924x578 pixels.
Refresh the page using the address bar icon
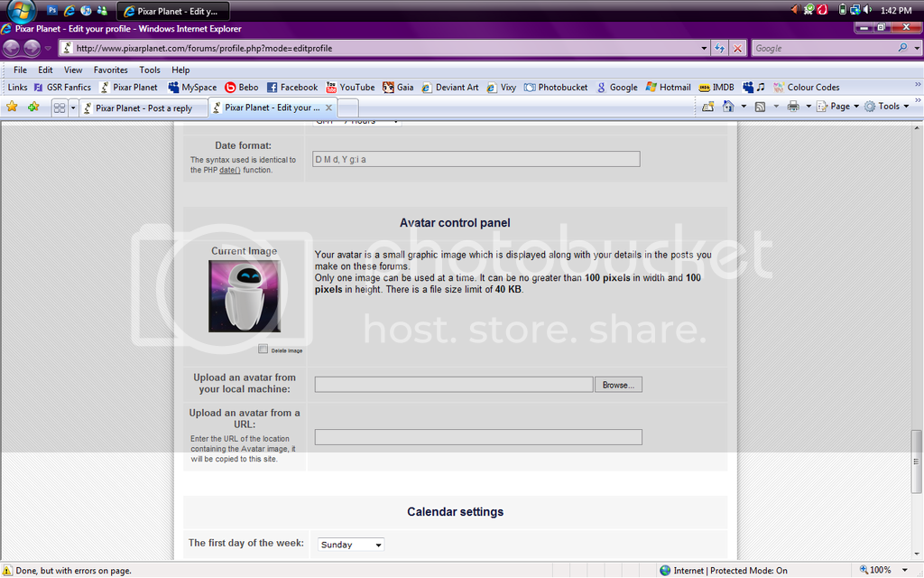click(720, 48)
